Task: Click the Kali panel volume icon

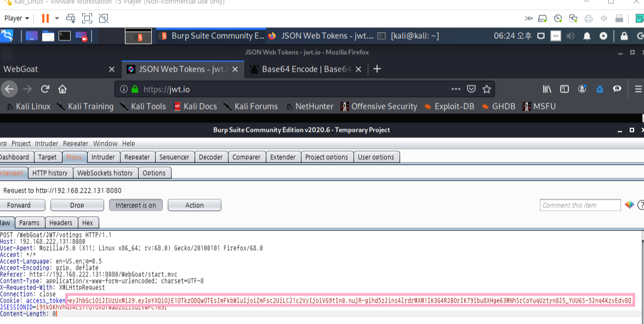Action: coord(571,36)
